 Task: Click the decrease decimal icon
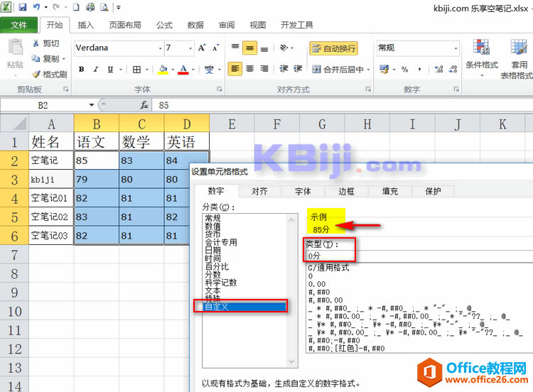453,70
